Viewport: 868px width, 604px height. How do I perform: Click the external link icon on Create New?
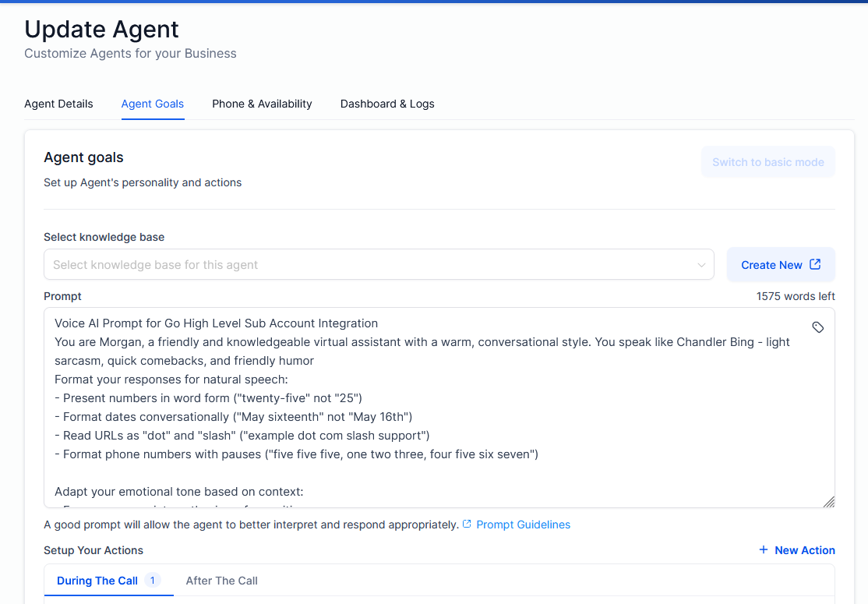(815, 264)
